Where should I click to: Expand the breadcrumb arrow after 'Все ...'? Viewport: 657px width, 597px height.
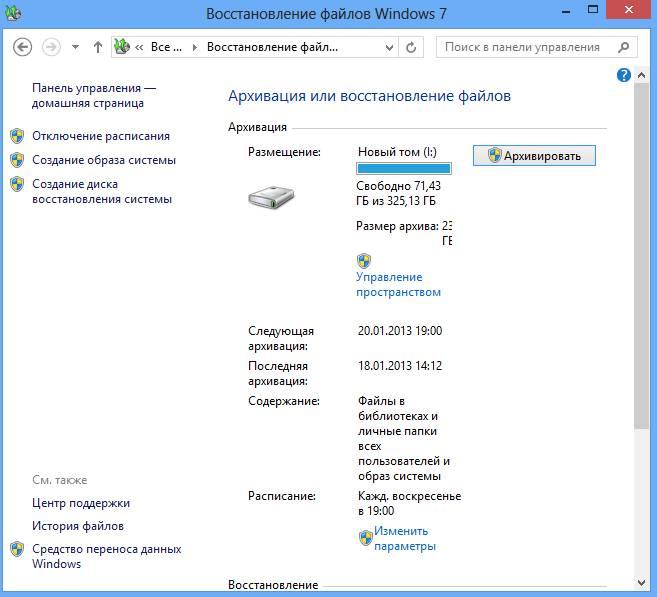point(194,47)
